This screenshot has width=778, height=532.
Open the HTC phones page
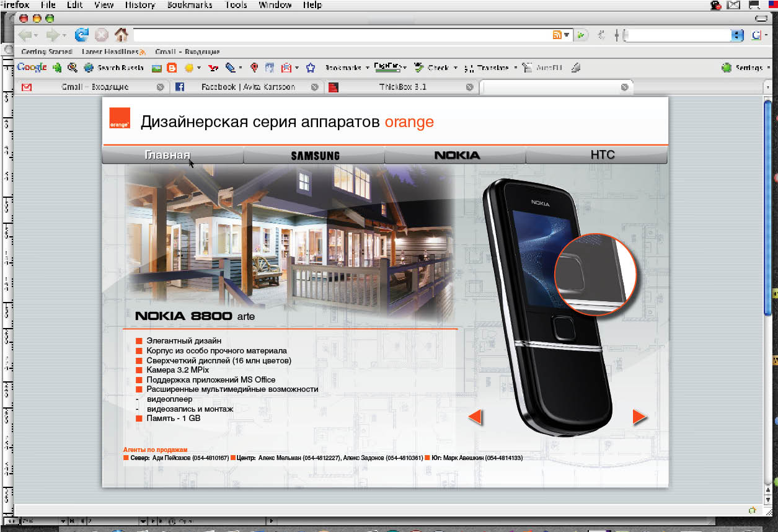click(x=602, y=155)
